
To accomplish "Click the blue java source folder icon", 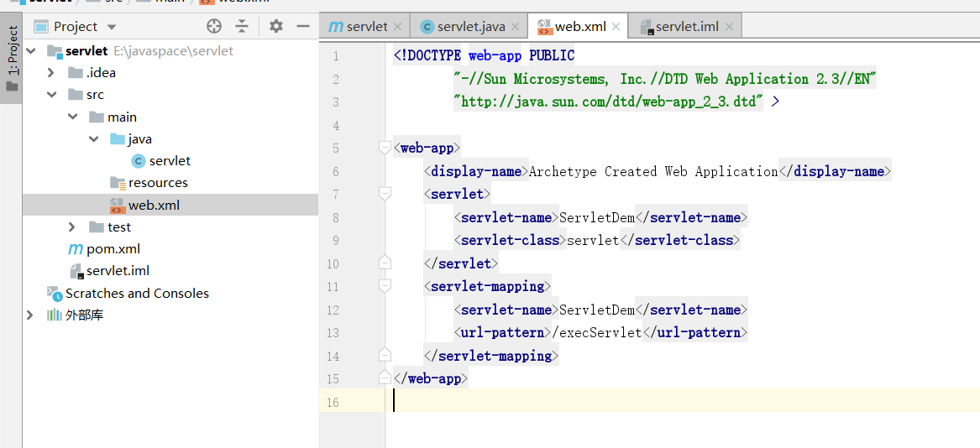I will pyautogui.click(x=118, y=138).
